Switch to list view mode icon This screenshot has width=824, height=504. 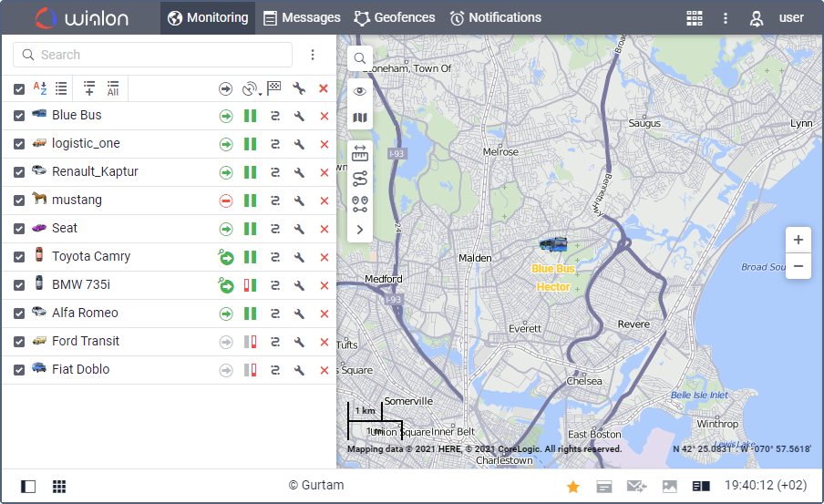point(61,88)
